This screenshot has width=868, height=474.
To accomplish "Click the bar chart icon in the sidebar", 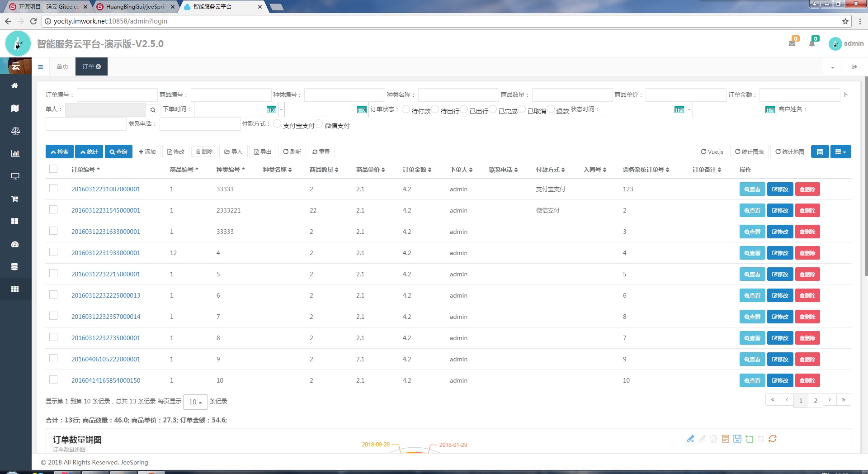I will pos(15,153).
